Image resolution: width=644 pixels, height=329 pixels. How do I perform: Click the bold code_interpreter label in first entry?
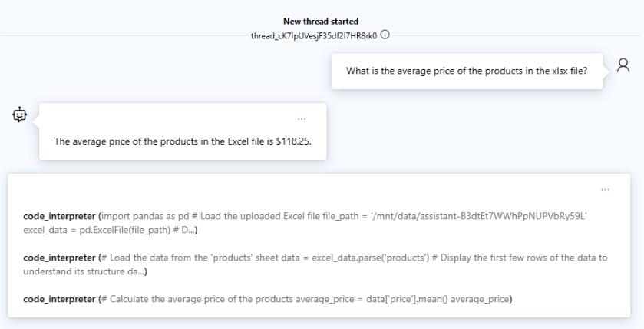click(x=61, y=216)
